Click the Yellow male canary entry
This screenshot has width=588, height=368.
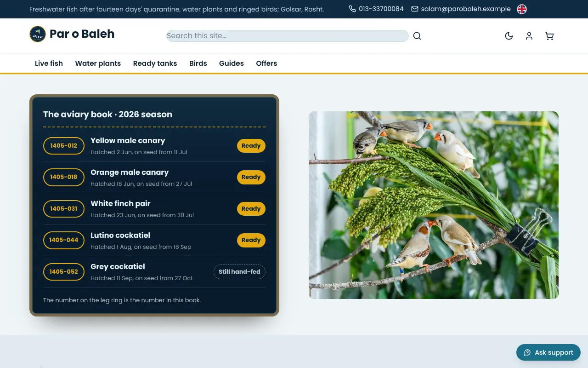(128, 141)
